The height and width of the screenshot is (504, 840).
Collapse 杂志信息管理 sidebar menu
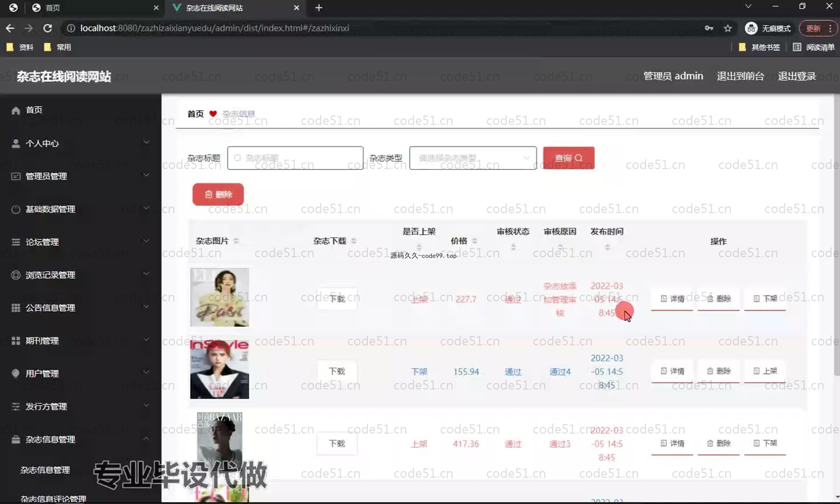(80, 439)
